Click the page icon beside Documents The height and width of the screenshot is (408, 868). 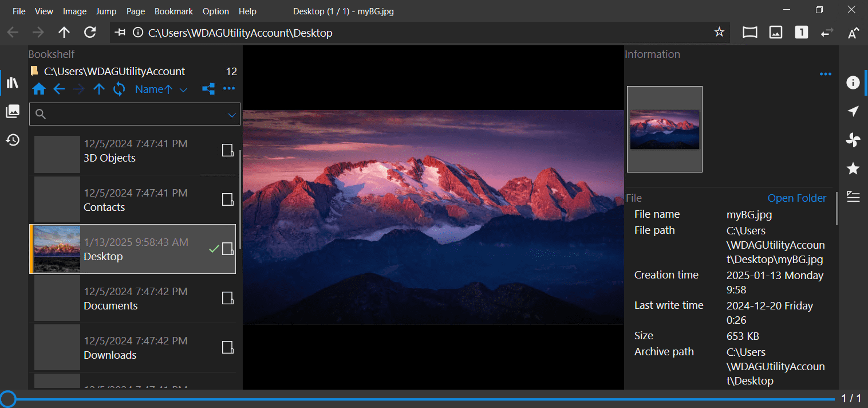click(228, 298)
